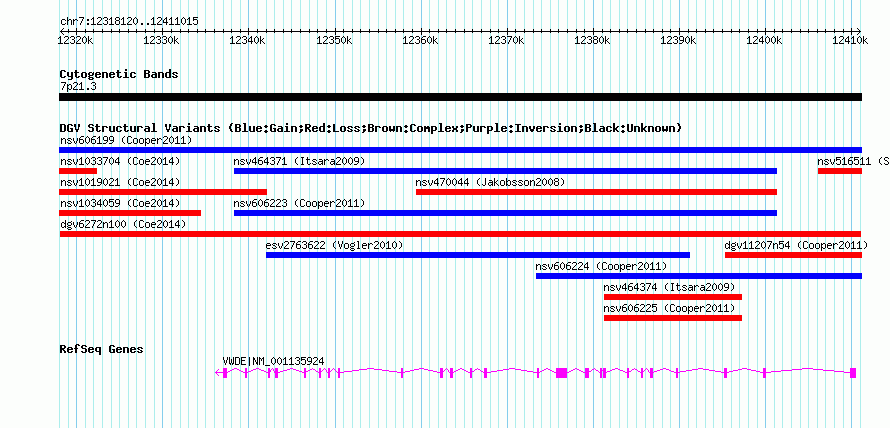Viewport: 890px width, 428px height.
Task: Click the nsv470044 (Jakobsson2008) label
Action: point(490,182)
